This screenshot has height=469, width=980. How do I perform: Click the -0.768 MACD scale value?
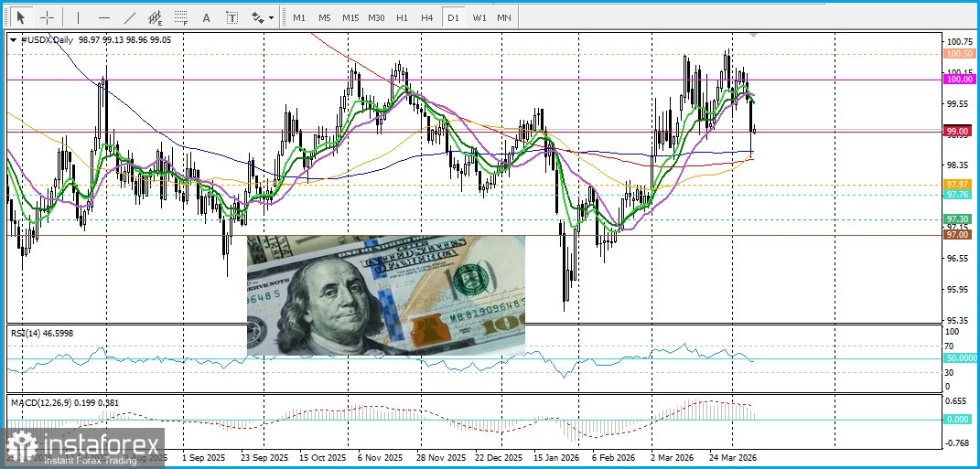click(x=957, y=442)
